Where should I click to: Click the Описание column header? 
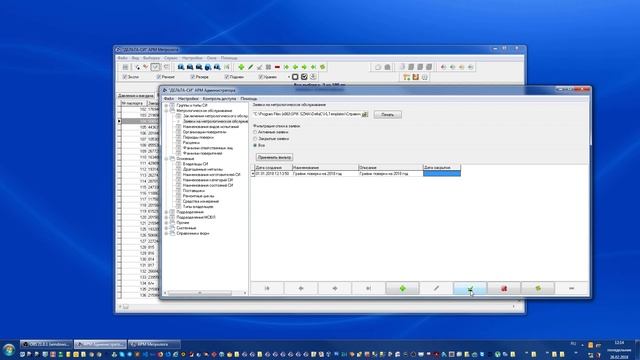click(391, 167)
